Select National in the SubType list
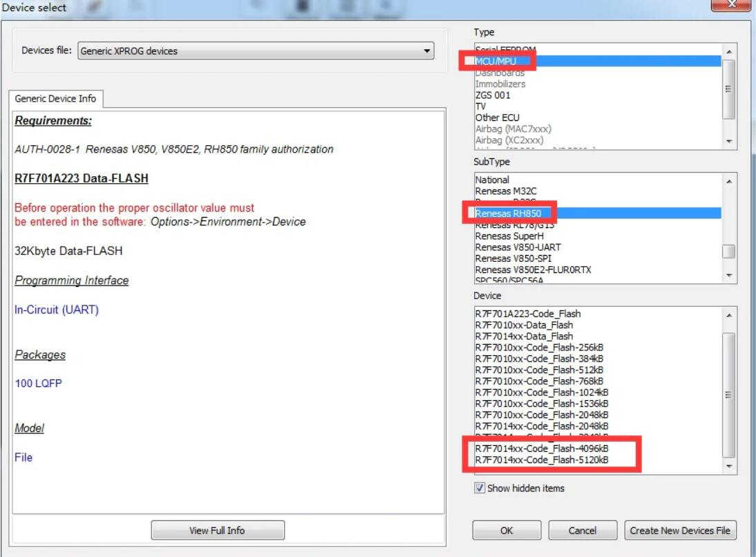 [597, 180]
